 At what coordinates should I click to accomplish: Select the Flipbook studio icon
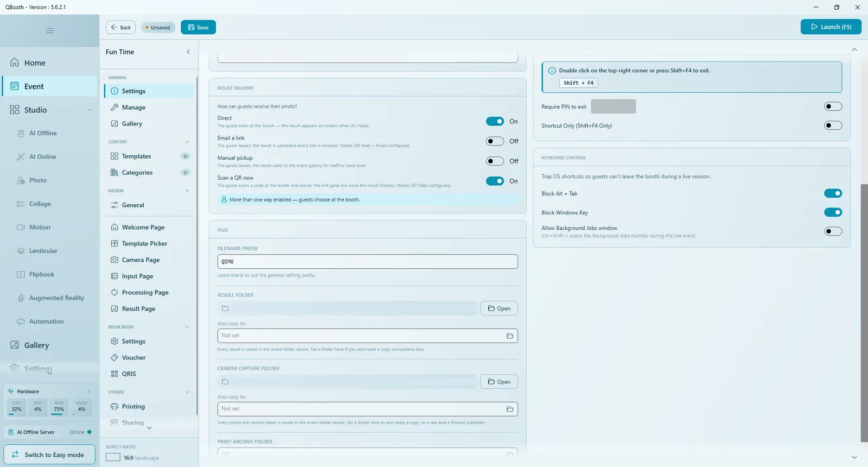click(x=21, y=274)
